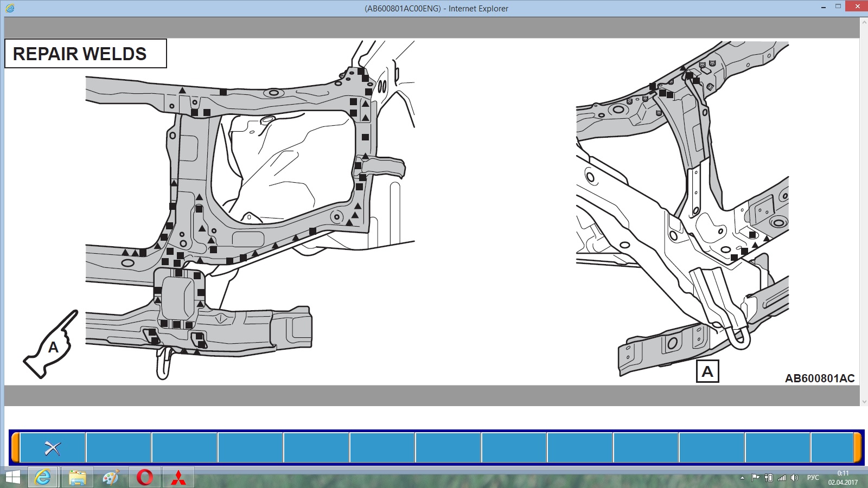Open Paint from the taskbar
868x488 pixels.
[x=111, y=478]
